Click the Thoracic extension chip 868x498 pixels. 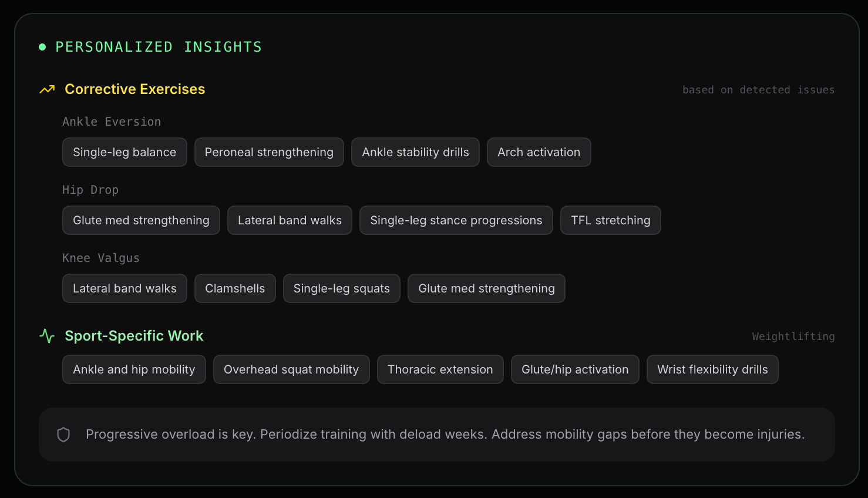(440, 369)
